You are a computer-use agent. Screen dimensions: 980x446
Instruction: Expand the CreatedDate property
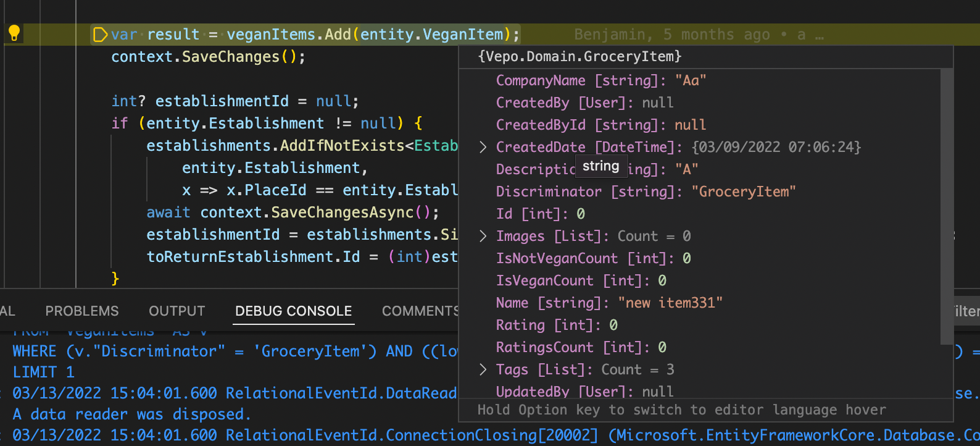coord(483,147)
